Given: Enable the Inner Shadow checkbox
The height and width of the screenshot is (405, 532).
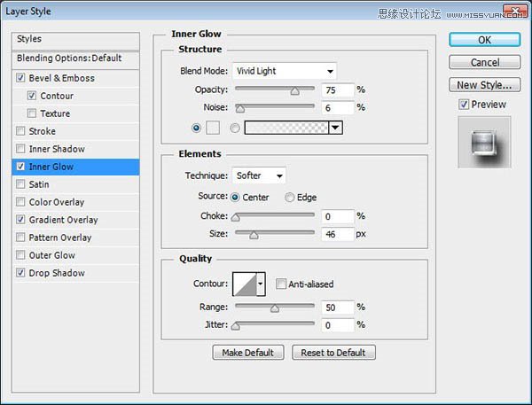Looking at the screenshot, I should coord(20,149).
